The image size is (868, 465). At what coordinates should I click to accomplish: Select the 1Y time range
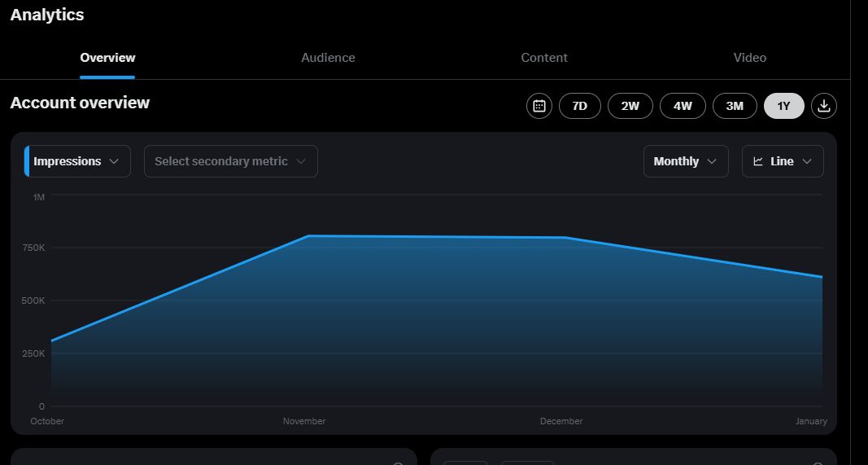784,106
